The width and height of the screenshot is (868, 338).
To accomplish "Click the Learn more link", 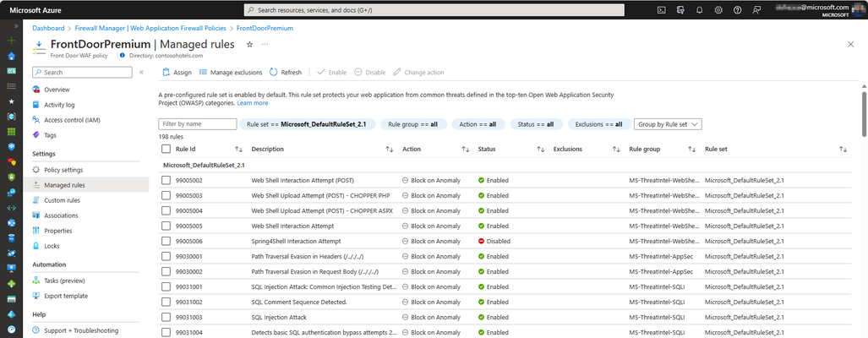I will tap(253, 103).
